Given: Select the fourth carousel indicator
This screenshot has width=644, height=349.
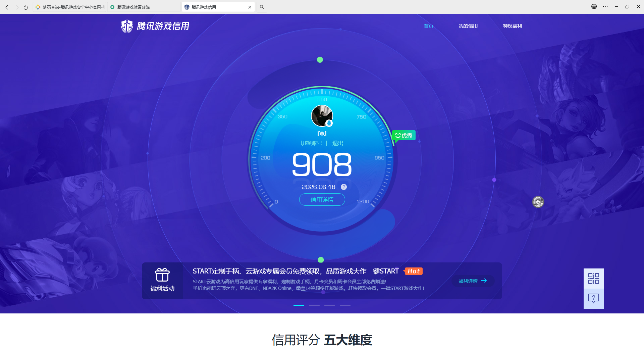Looking at the screenshot, I should point(345,305).
